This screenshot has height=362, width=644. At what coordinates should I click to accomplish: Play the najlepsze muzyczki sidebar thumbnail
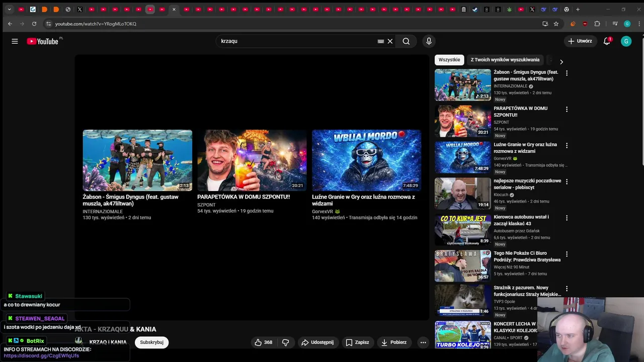(463, 194)
